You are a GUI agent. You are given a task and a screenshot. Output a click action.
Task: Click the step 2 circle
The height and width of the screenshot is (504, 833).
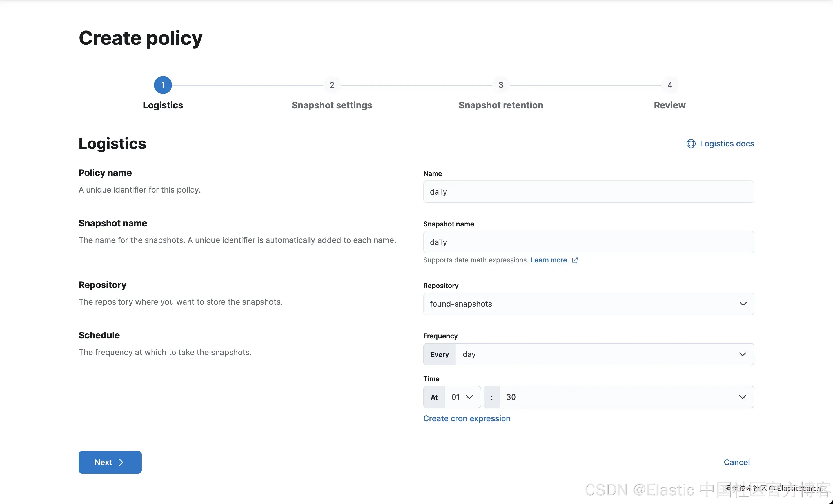pos(332,85)
